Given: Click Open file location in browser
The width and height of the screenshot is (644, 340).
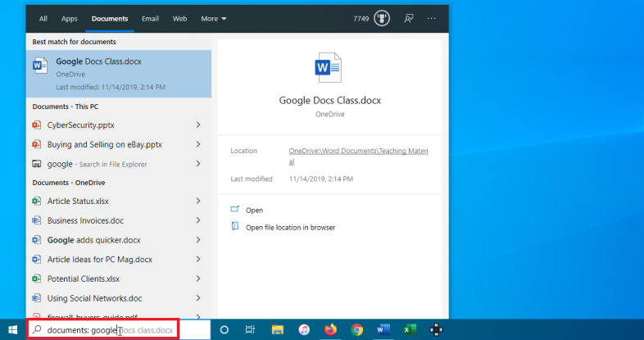Looking at the screenshot, I should point(290,228).
